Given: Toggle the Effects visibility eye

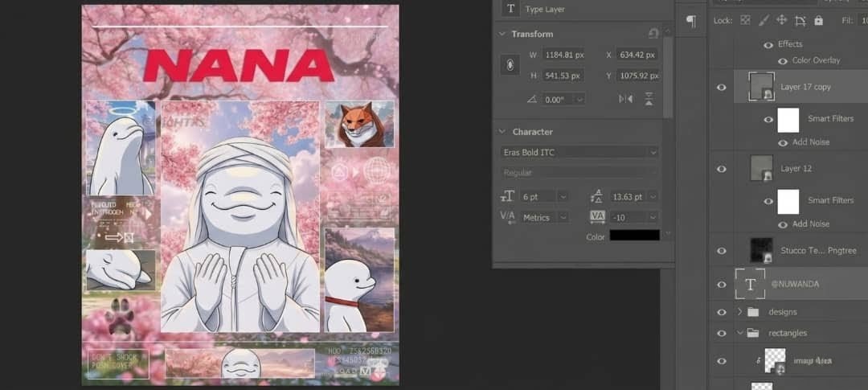Looking at the screenshot, I should coord(768,45).
